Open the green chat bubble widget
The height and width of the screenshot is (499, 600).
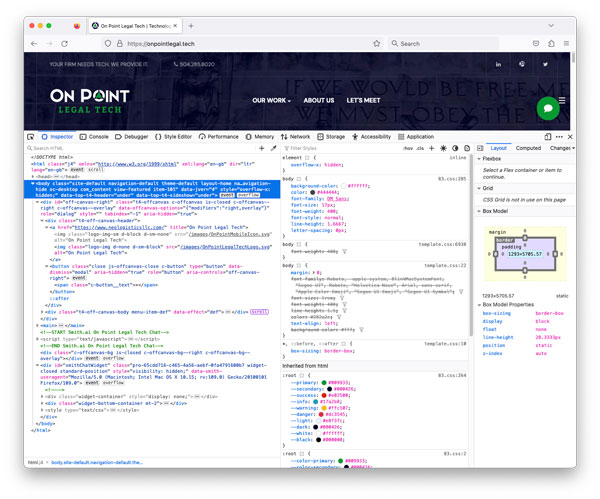pos(547,107)
